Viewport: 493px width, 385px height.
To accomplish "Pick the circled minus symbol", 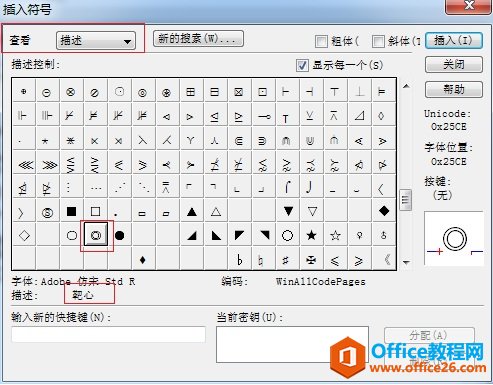I will pos(47,92).
